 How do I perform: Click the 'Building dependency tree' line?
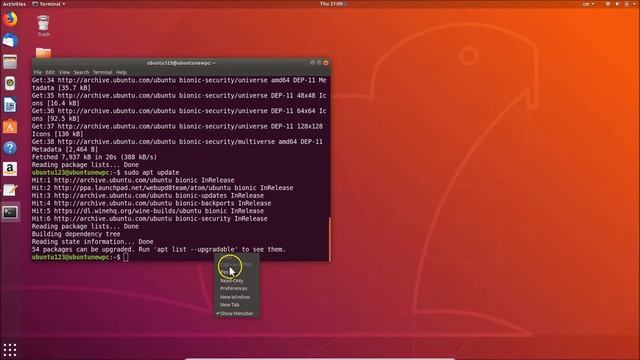click(x=76, y=234)
